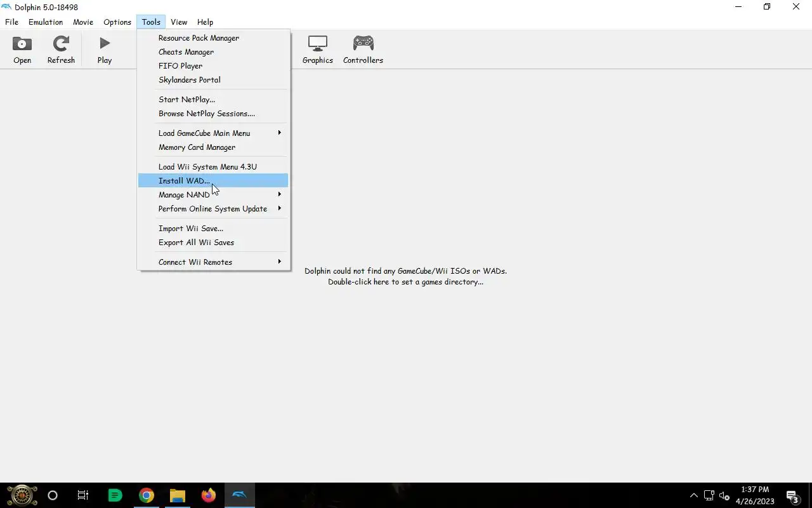Select Resource Pack Manager
Viewport: 812px width, 508px height.
213,38
